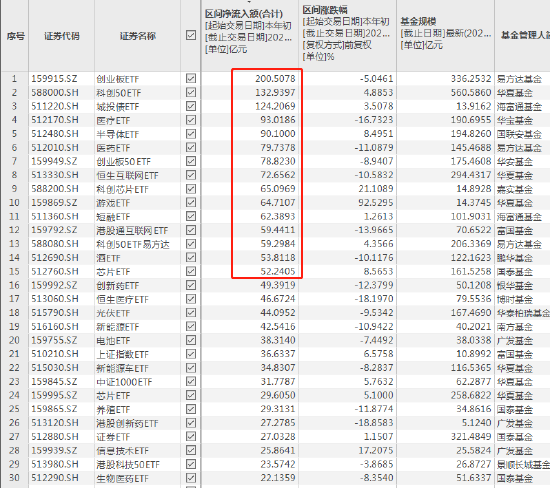Select fund size value 560.5860
Image resolution: width=550 pixels, height=488 pixels.
pos(471,93)
